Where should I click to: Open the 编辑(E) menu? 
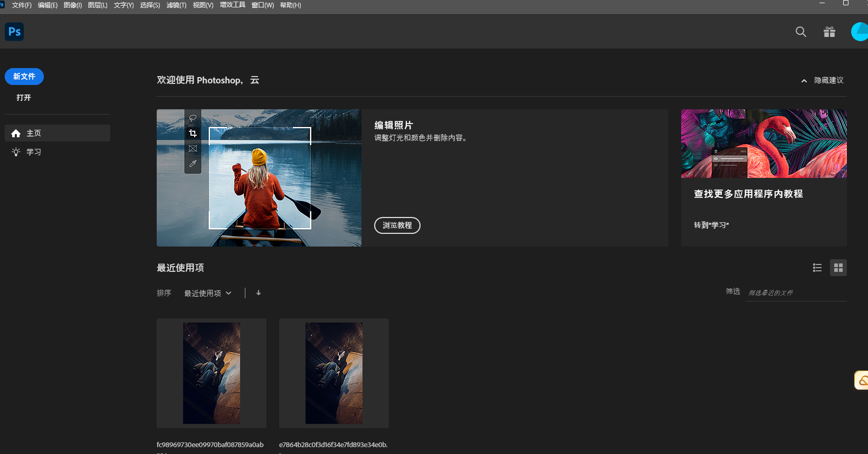(47, 5)
